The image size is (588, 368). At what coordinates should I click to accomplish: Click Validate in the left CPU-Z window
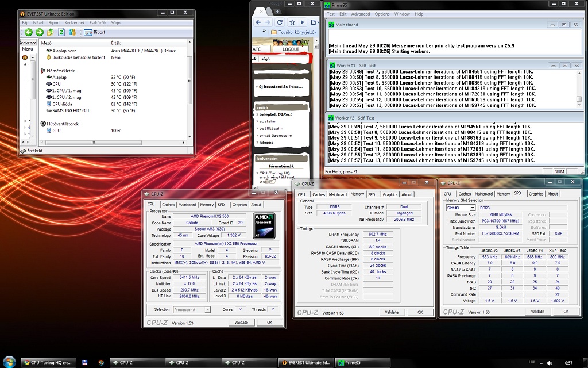[241, 323]
